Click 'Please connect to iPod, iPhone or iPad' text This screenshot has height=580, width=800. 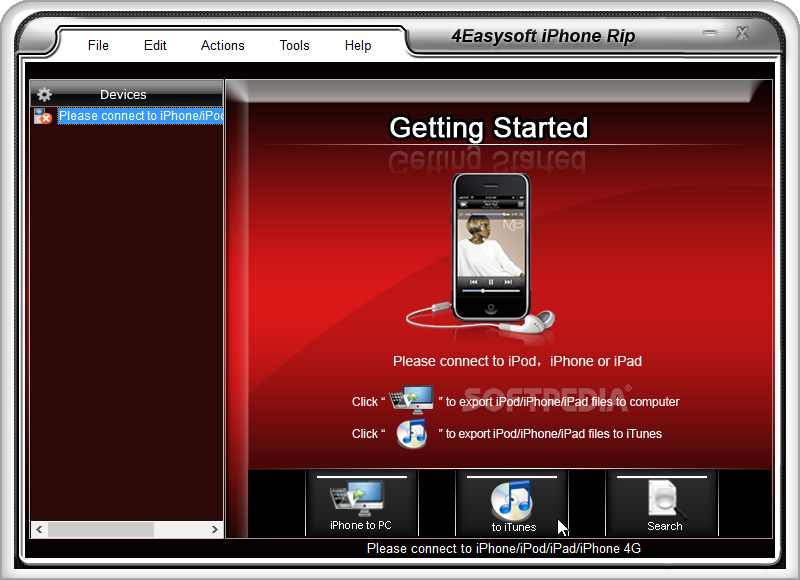[x=517, y=361]
